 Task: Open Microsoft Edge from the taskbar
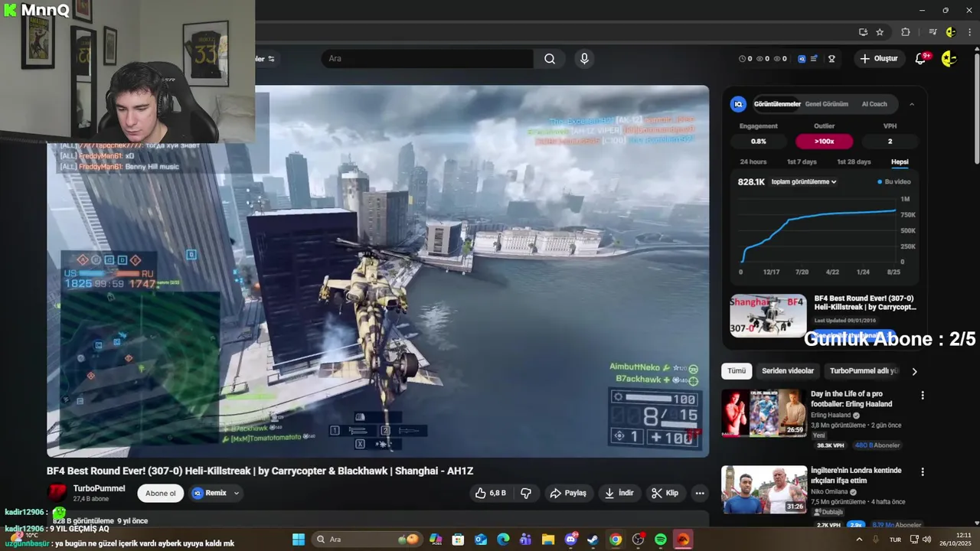503,540
